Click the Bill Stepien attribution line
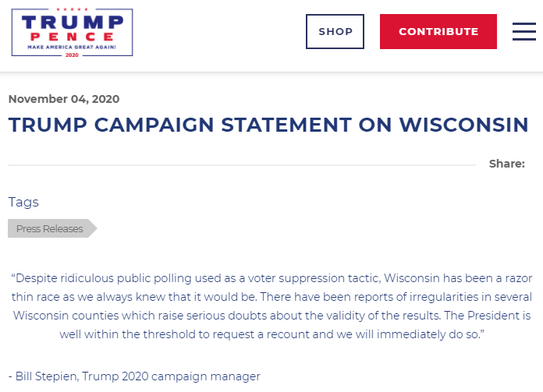This screenshot has width=543, height=392. coord(134,376)
